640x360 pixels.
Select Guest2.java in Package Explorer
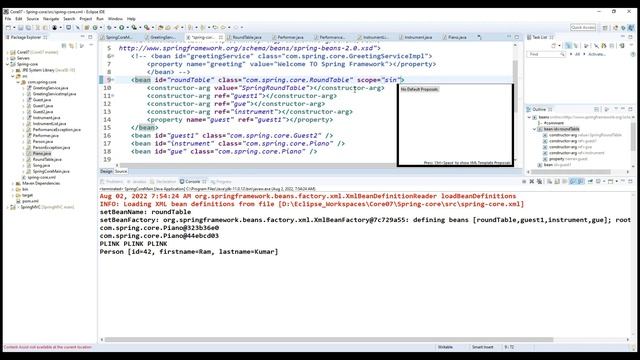click(x=42, y=111)
